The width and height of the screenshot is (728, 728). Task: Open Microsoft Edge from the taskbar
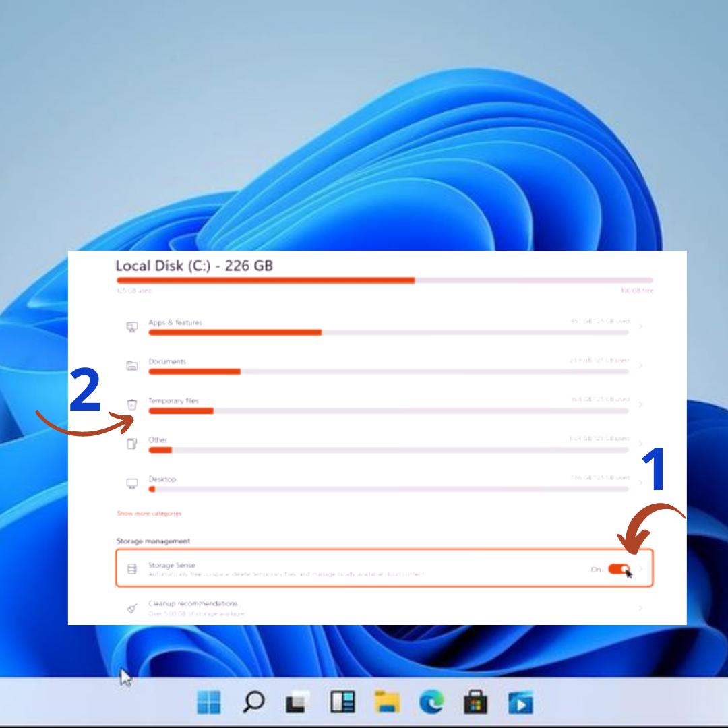[429, 702]
